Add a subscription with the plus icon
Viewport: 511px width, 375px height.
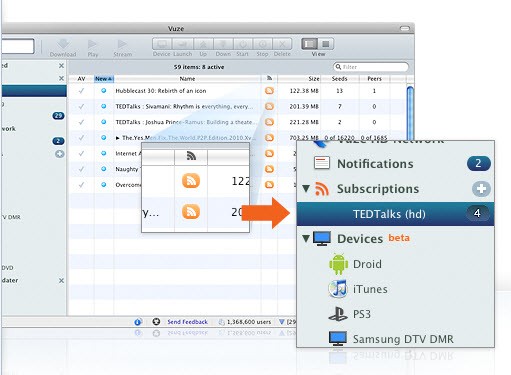point(481,189)
